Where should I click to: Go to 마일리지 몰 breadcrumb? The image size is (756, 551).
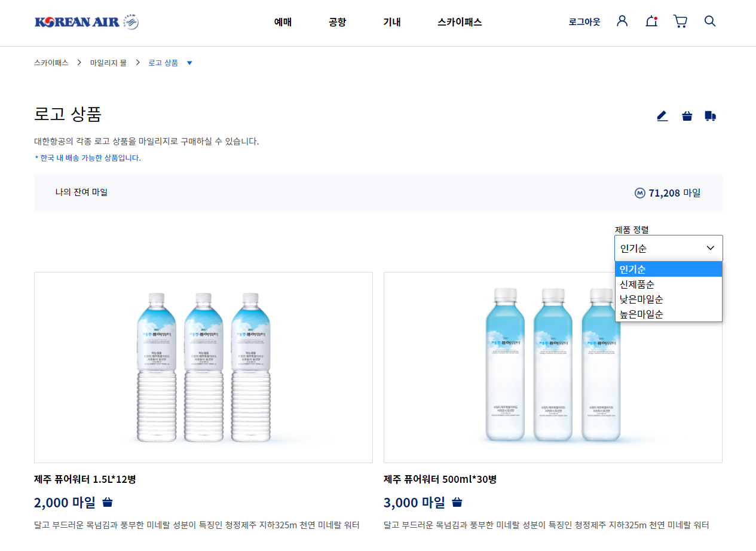[108, 63]
